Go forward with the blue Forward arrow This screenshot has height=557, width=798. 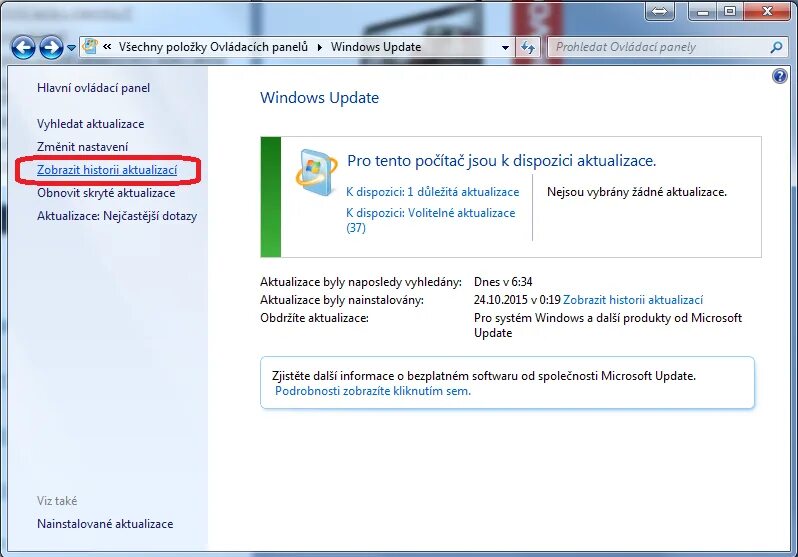pyautogui.click(x=51, y=48)
